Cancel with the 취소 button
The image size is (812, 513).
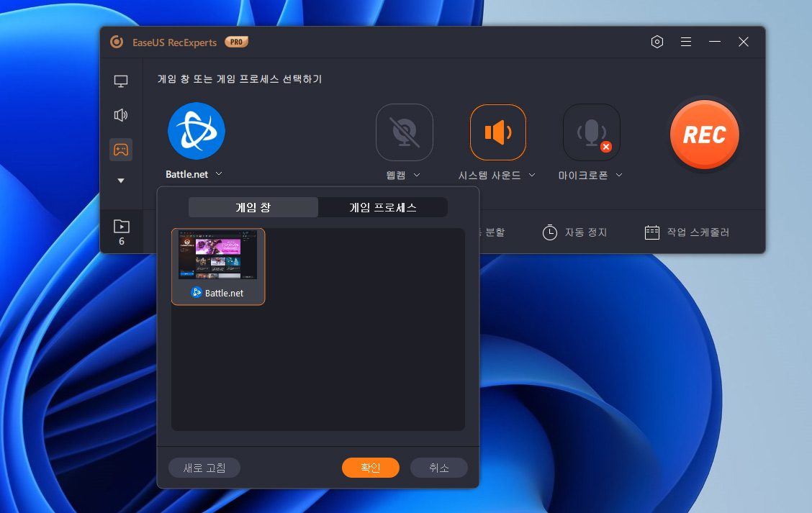tap(438, 468)
